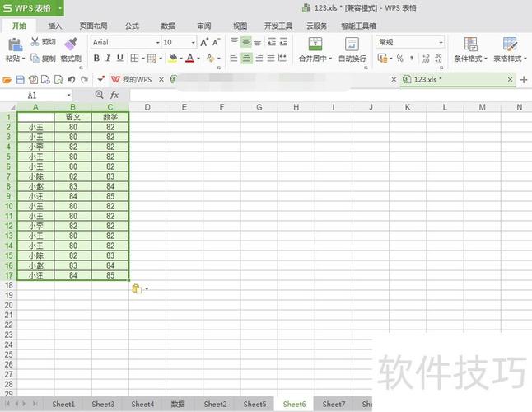
Task: Toggle center horizontal alignment
Action: 247,59
